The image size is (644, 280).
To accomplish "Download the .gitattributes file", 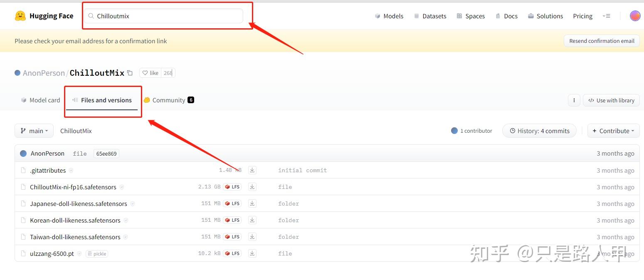I will [252, 170].
